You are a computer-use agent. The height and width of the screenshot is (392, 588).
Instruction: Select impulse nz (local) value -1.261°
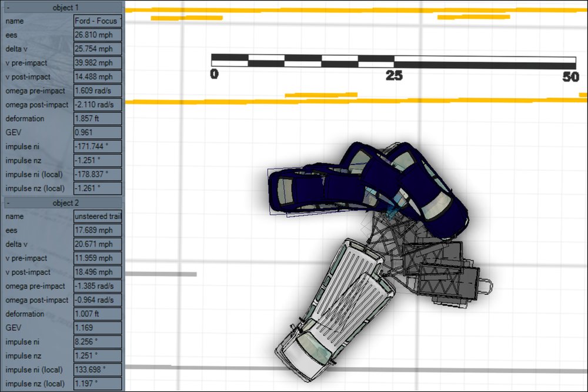(98, 188)
